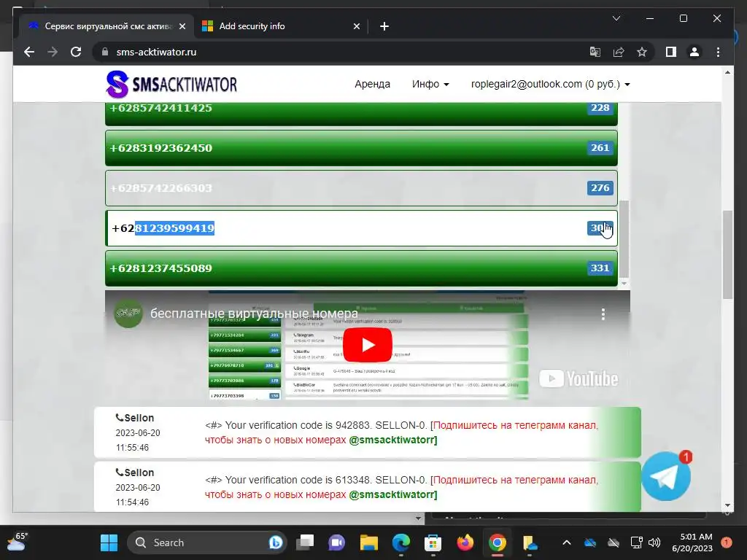Open the Windows Start menu

(x=109, y=542)
